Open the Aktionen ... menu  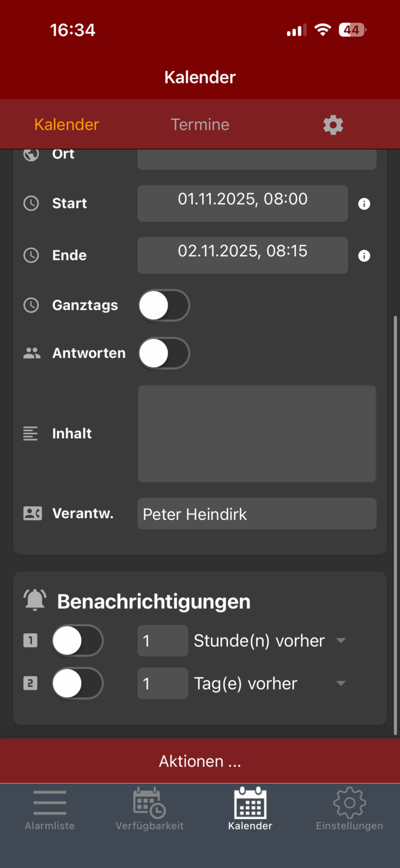(200, 761)
